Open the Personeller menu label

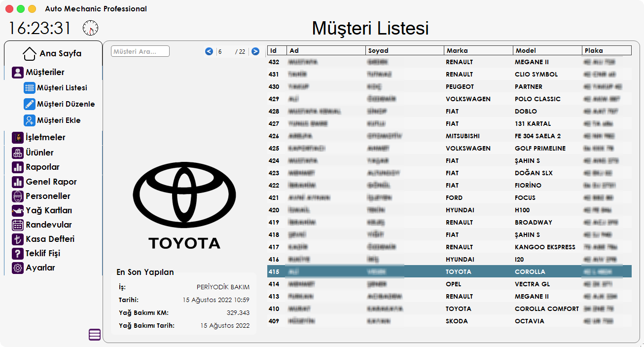point(48,196)
